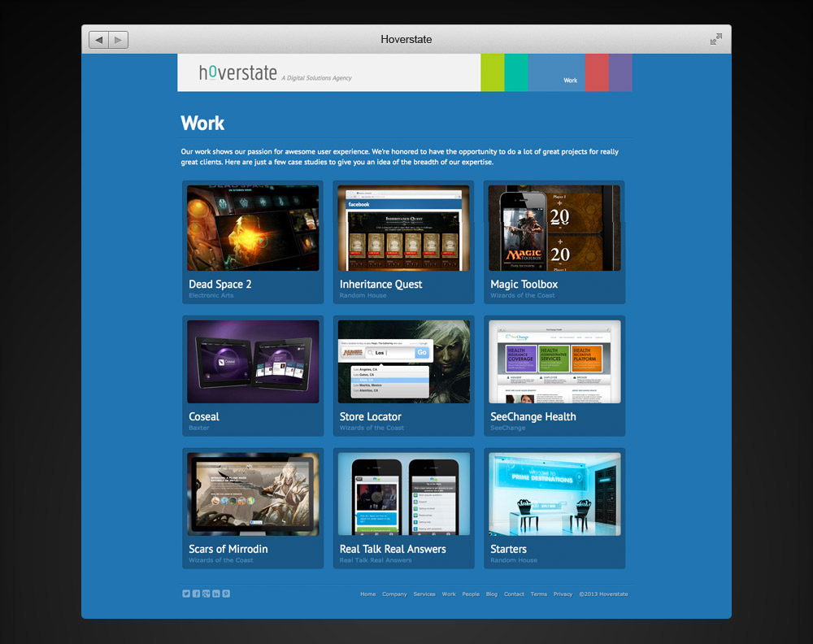Click the Dead Space 2 title

pyautogui.click(x=220, y=284)
